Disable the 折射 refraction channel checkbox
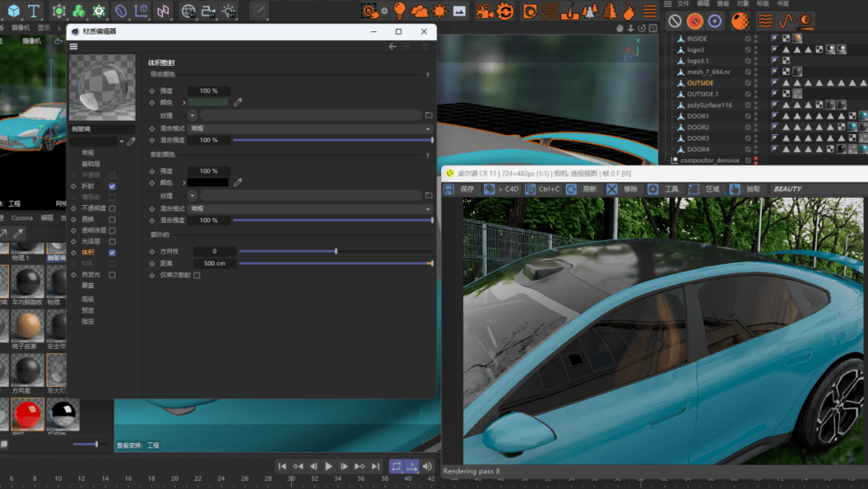 coord(112,186)
